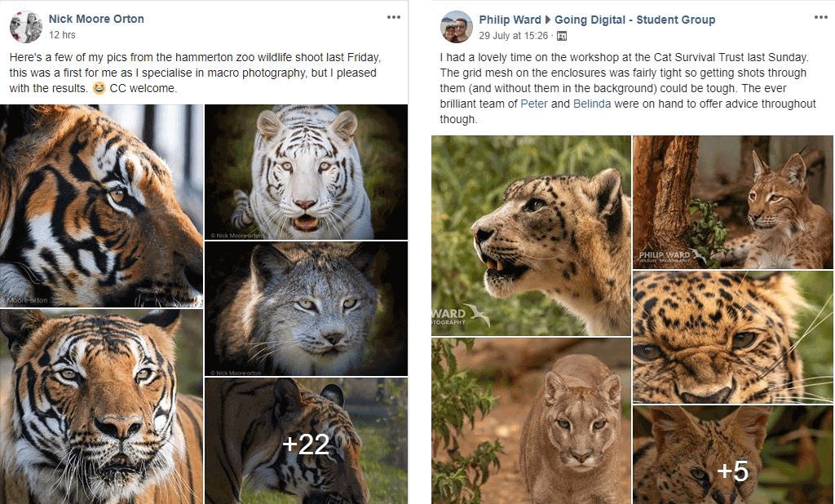Open the front-facing orange tiger photo
The height and width of the screenshot is (504, 835).
pyautogui.click(x=101, y=406)
